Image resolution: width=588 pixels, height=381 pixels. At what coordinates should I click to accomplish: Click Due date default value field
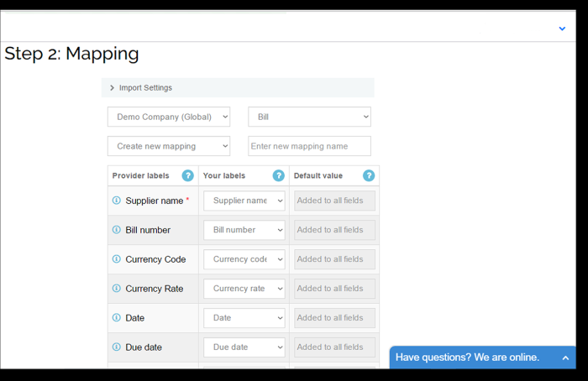pyautogui.click(x=334, y=347)
